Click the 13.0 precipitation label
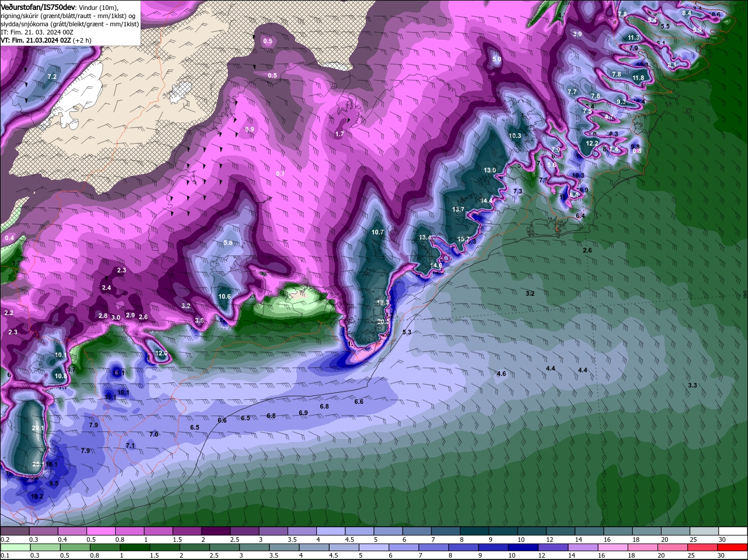 490,170
